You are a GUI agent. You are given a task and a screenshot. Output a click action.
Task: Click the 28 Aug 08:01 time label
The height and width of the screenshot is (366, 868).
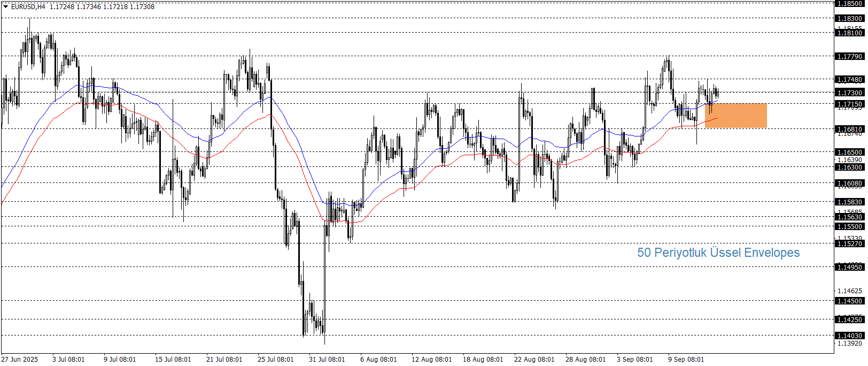(x=585, y=359)
